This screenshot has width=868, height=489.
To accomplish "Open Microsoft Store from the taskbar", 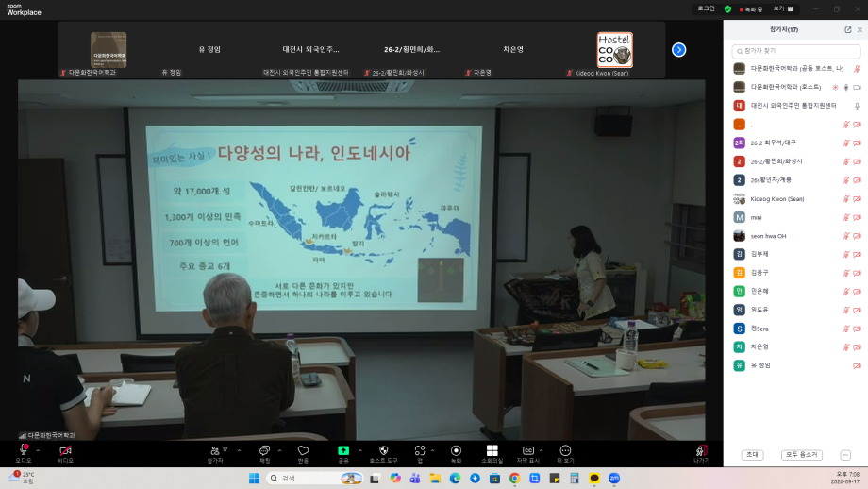I will pyautogui.click(x=494, y=479).
